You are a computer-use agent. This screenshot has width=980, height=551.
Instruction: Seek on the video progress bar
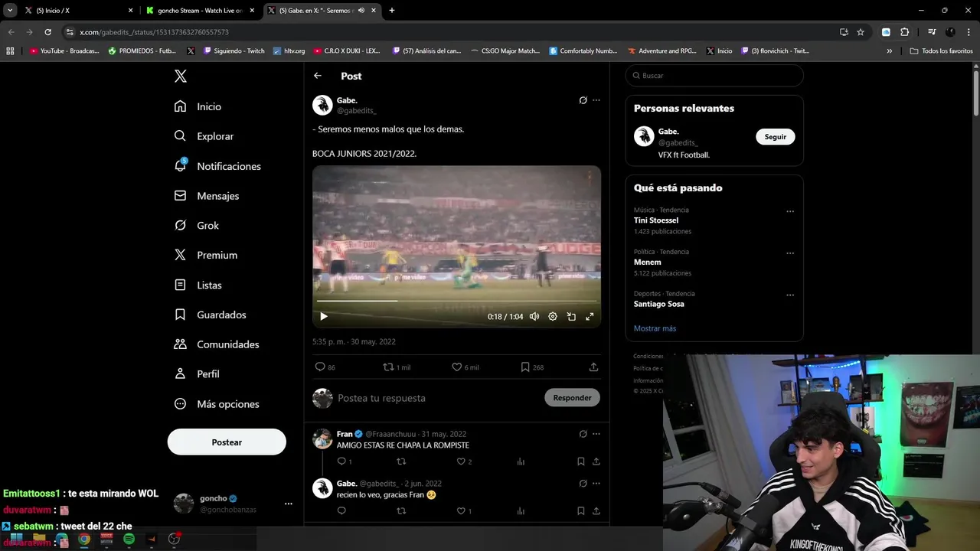(x=456, y=301)
